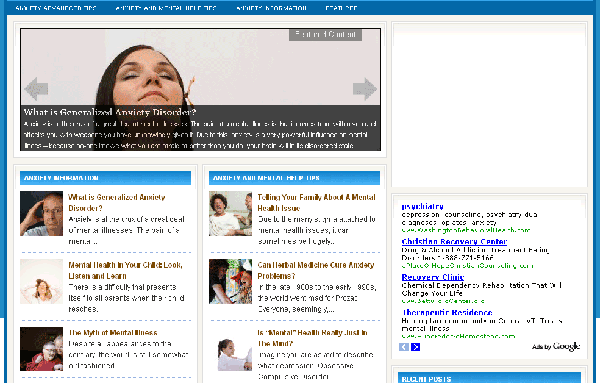Go to previous featured slide arrow
600x383 pixels.
click(x=36, y=89)
